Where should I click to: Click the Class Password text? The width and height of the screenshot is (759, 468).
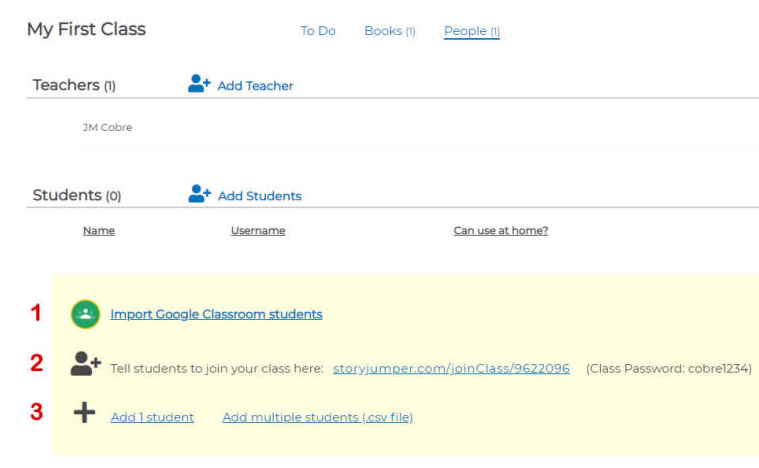tap(668, 368)
